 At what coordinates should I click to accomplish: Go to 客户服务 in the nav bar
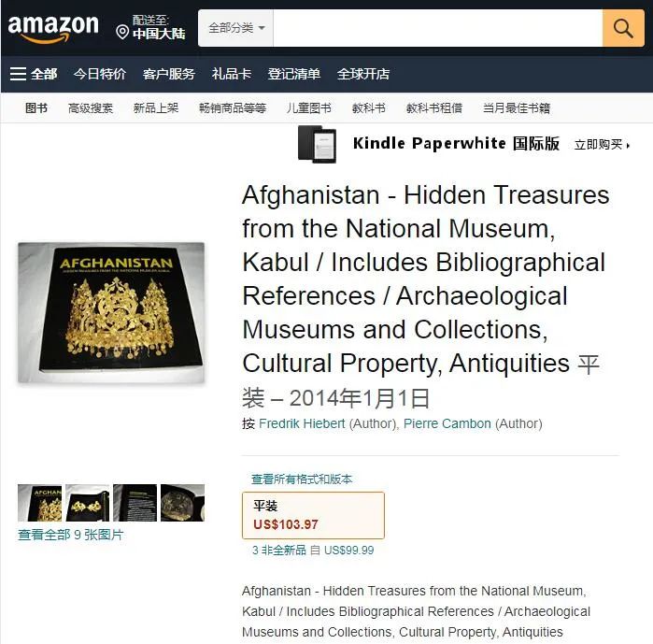[169, 74]
